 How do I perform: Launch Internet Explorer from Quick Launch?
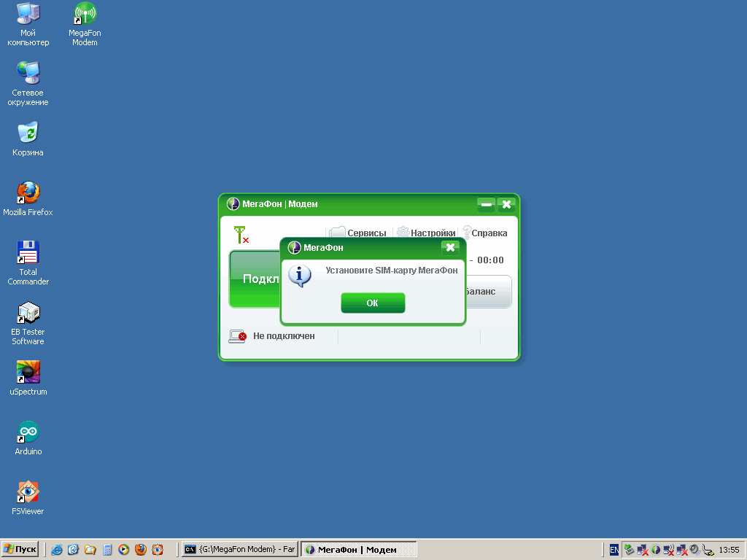[x=57, y=550]
